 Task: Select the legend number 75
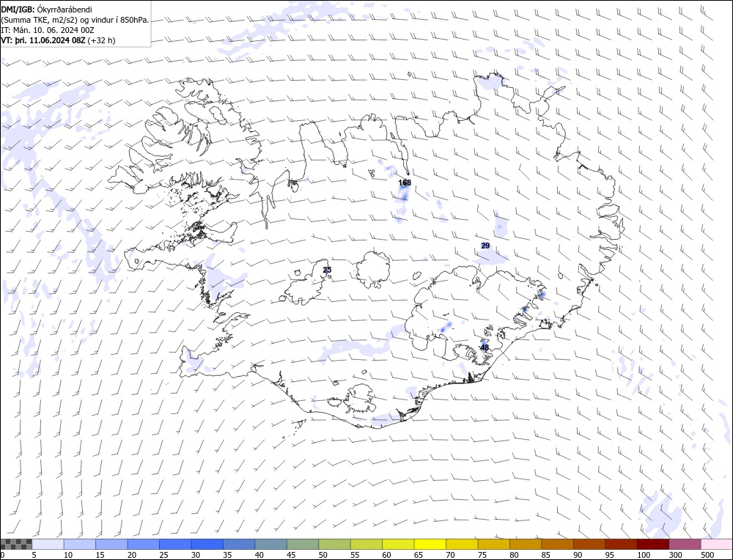click(482, 555)
